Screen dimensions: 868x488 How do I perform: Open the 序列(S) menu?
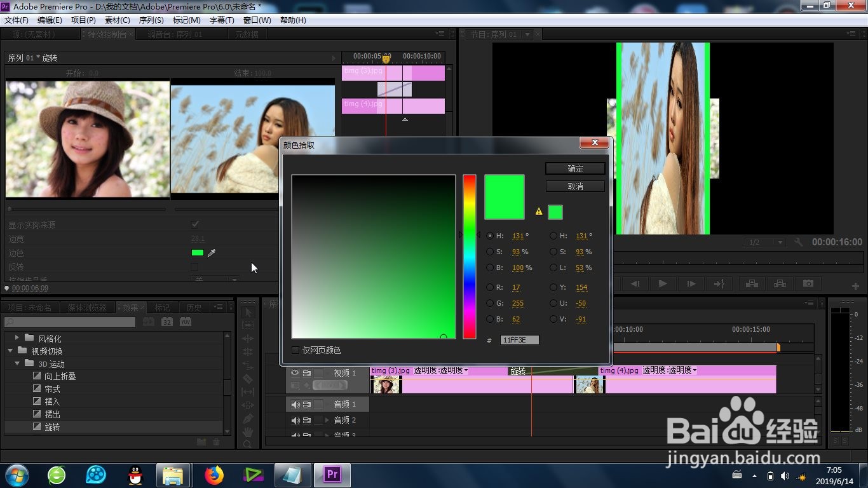click(151, 20)
